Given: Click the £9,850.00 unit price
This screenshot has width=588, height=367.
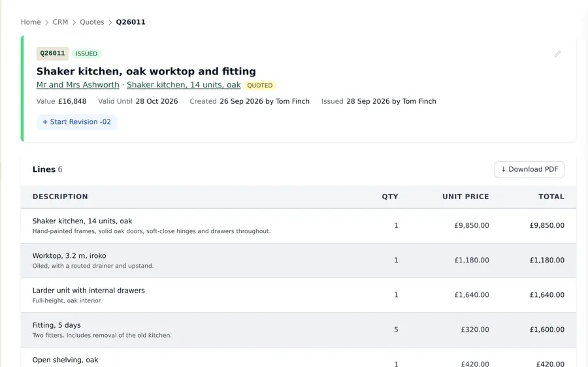Looking at the screenshot, I should click(x=472, y=226).
